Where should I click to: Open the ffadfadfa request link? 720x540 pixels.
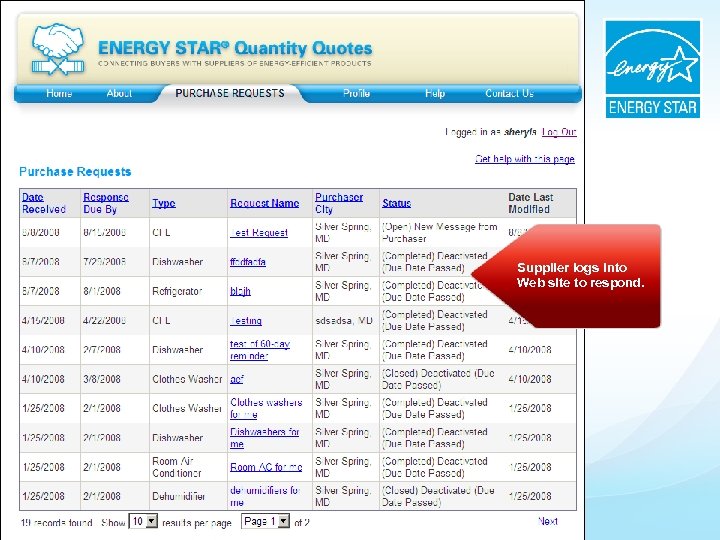pos(248,262)
